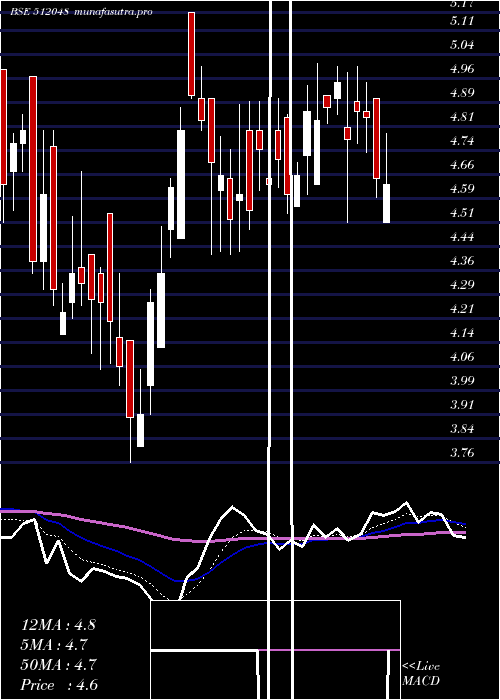Image resolution: width=500 pixels, height=700 pixels.
Task: Click the 5.11 price axis label
Action: [x=462, y=21]
